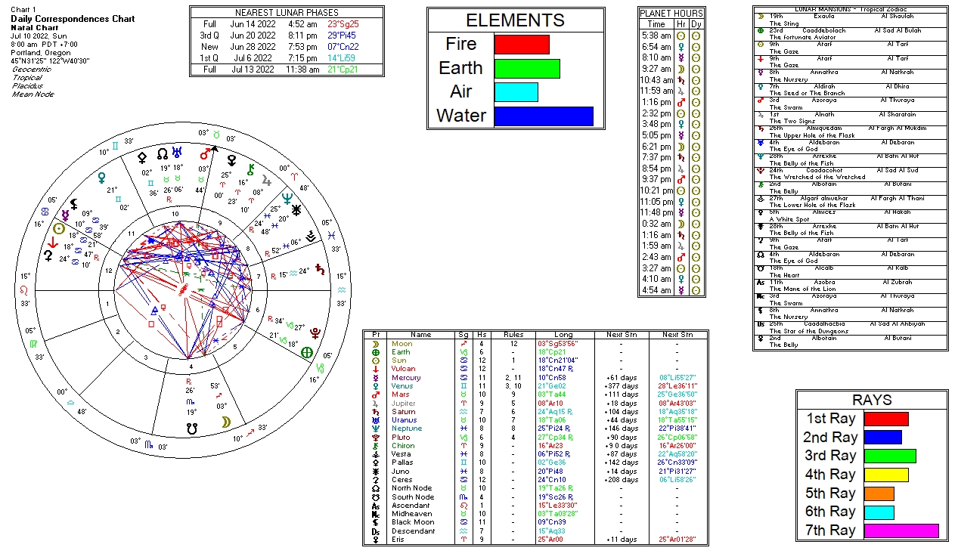Select the 'NEAREST LUNAR PHASES' header

tap(287, 13)
